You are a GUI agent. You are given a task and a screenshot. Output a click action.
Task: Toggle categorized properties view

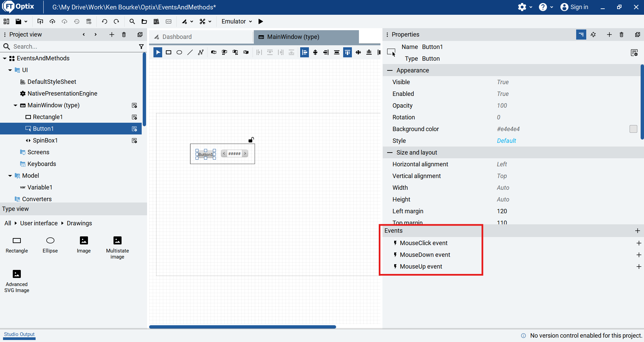pyautogui.click(x=581, y=35)
